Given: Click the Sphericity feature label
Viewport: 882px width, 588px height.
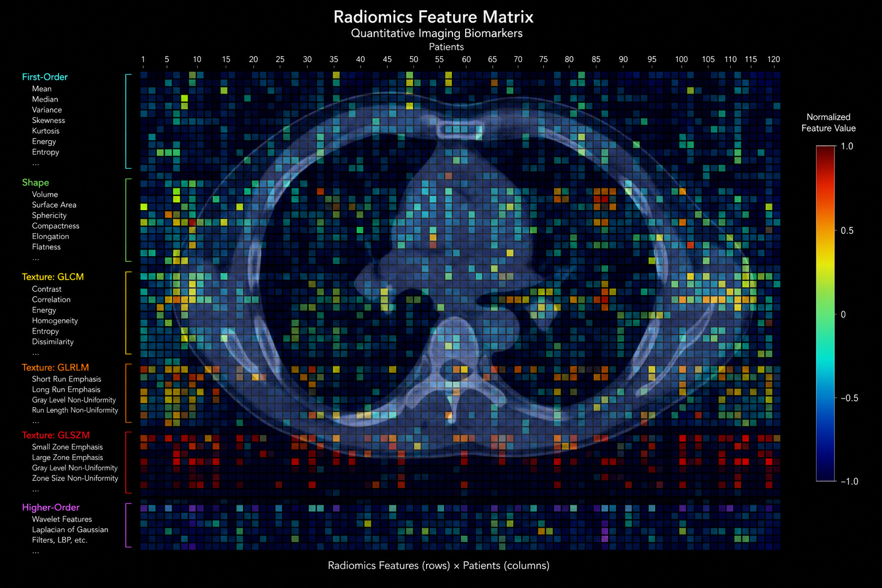Looking at the screenshot, I should (x=49, y=215).
